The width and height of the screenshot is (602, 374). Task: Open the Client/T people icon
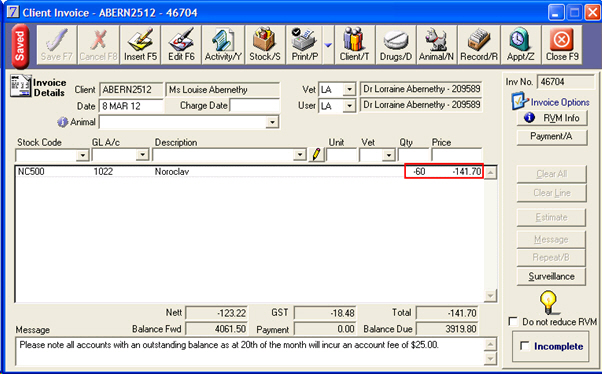click(x=354, y=45)
